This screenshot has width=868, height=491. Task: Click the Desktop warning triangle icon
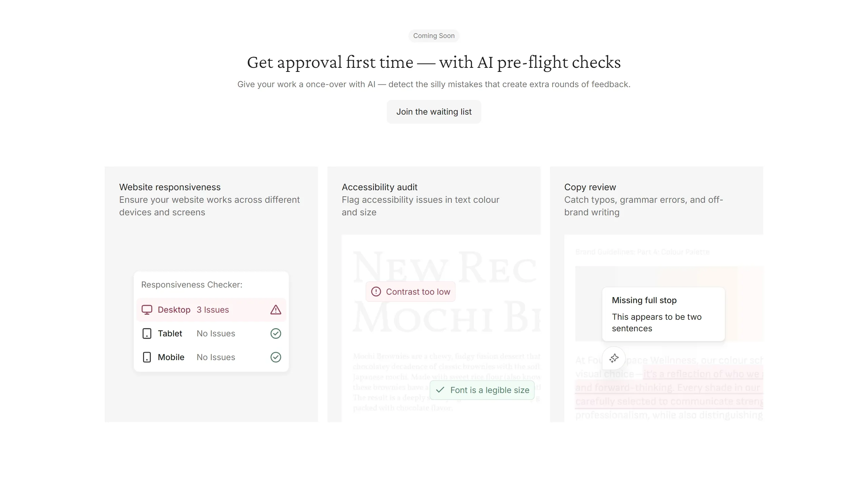pos(276,310)
